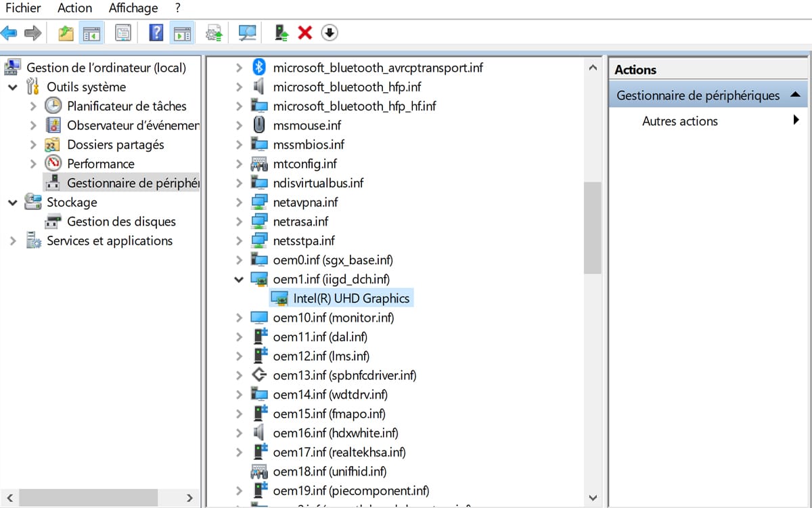Screen dimensions: 812x508
Task: Open the Action menu
Action: pyautogui.click(x=74, y=8)
